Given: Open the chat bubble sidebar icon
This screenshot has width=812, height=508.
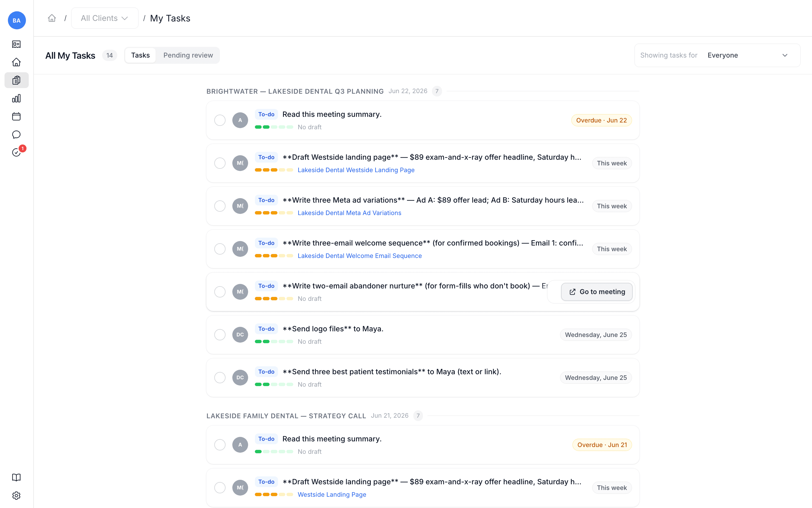Looking at the screenshot, I should pyautogui.click(x=16, y=134).
